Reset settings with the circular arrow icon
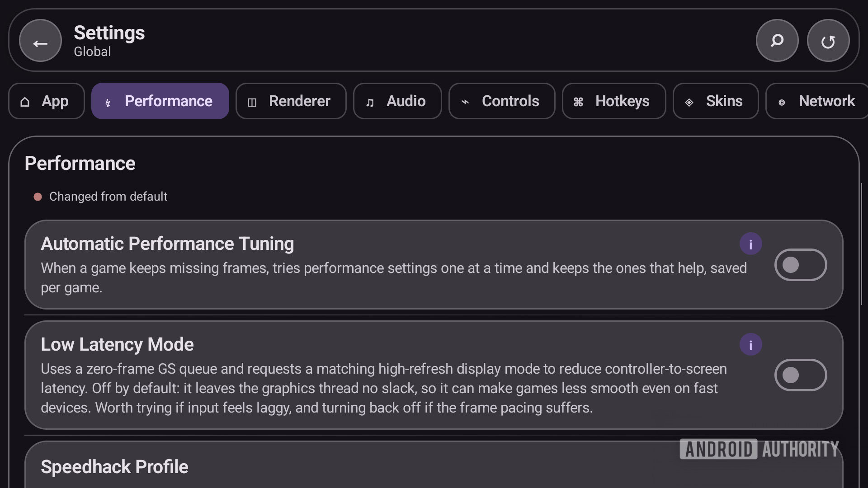 tap(828, 41)
